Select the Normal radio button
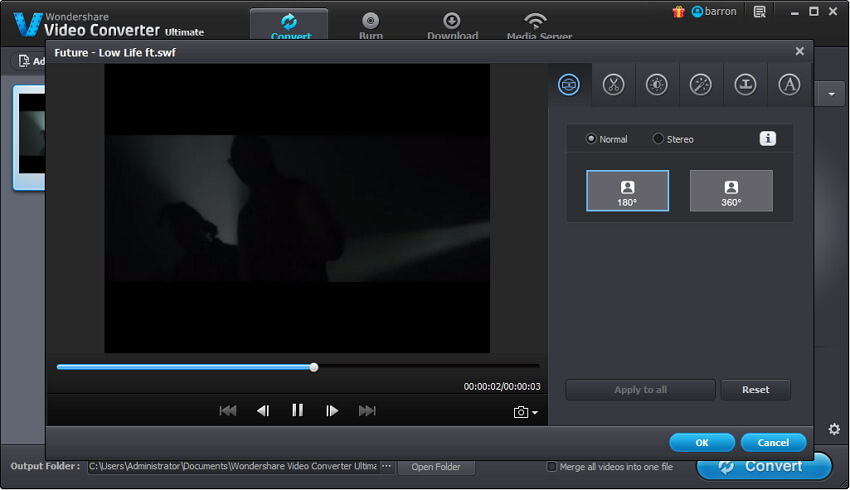Screen dimensions: 850x490 coord(591,139)
